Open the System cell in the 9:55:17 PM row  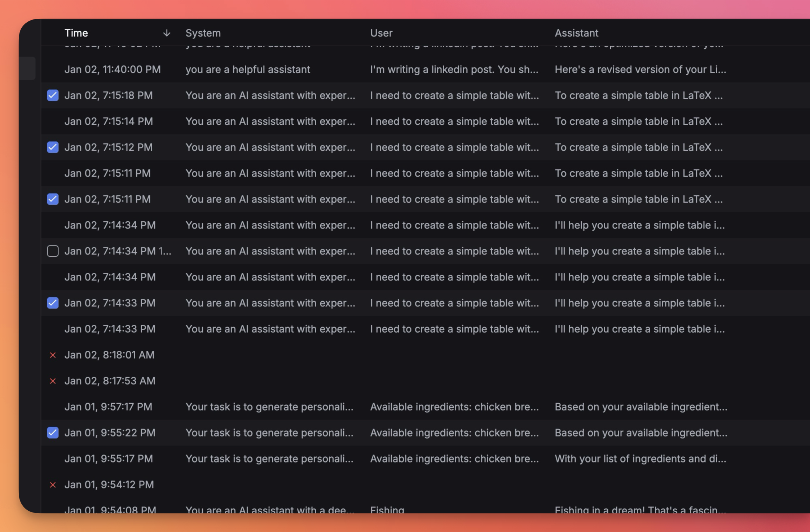click(x=269, y=459)
